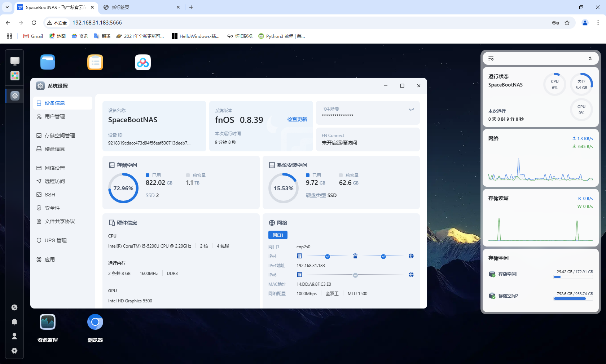606x364 pixels.
Task: Open UPS 管理 settings
Action: (x=63, y=240)
